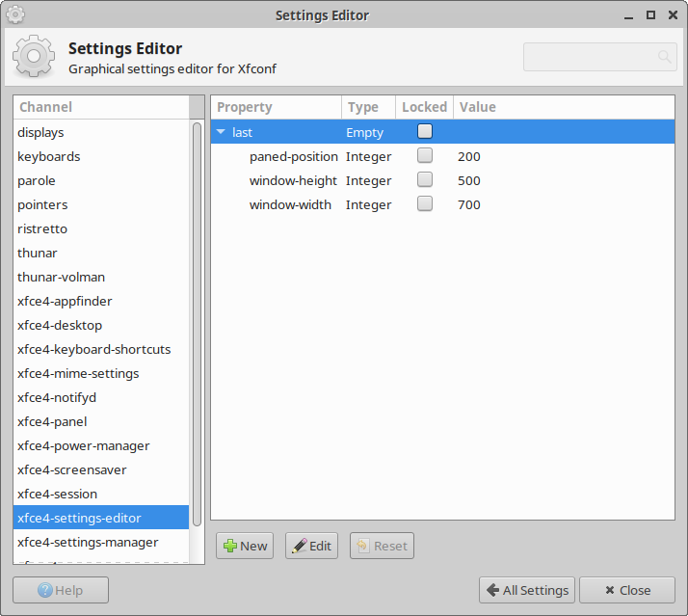Toggle Locked checkbox for paned-position

coord(425,156)
